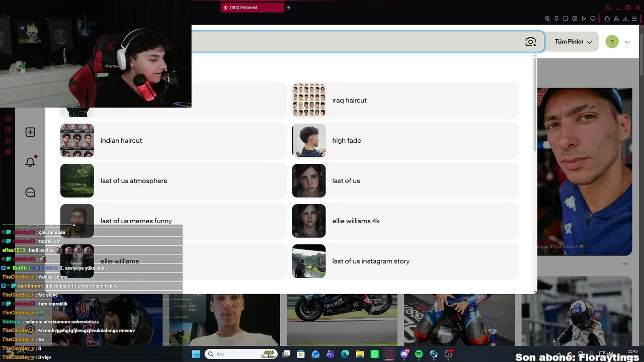The image size is (644, 362).
Task: Click the ad blocker shield icon
Action: [x=575, y=19]
